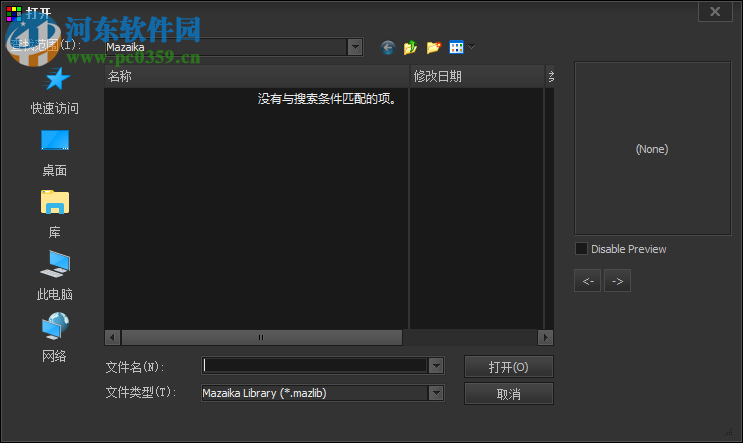743x443 pixels.
Task: Go up one folder level
Action: pos(410,47)
